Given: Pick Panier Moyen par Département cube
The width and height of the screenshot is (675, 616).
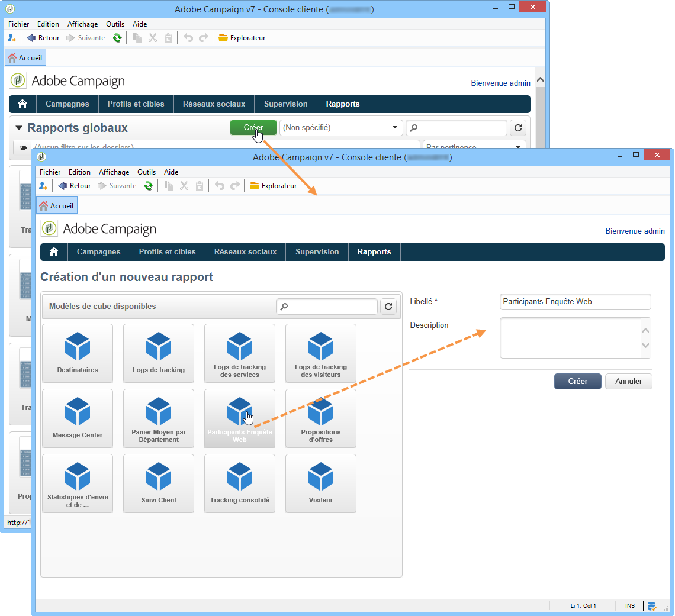Looking at the screenshot, I should (x=159, y=418).
